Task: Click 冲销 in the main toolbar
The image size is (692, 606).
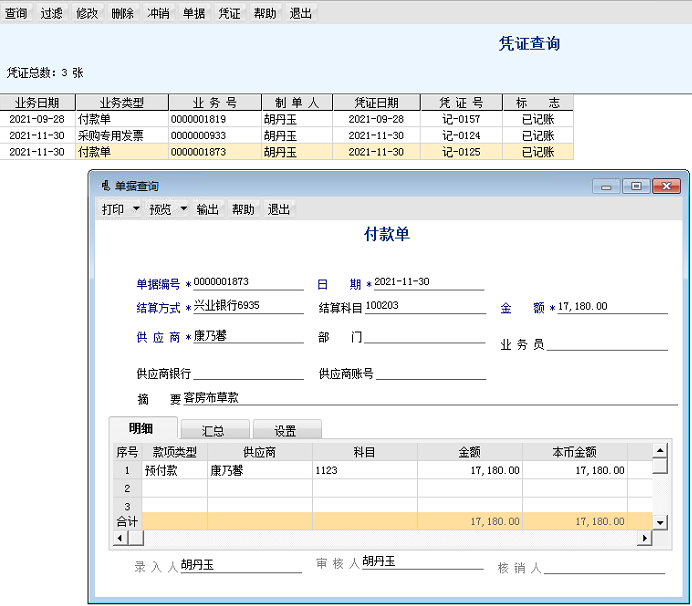Action: pyautogui.click(x=158, y=13)
